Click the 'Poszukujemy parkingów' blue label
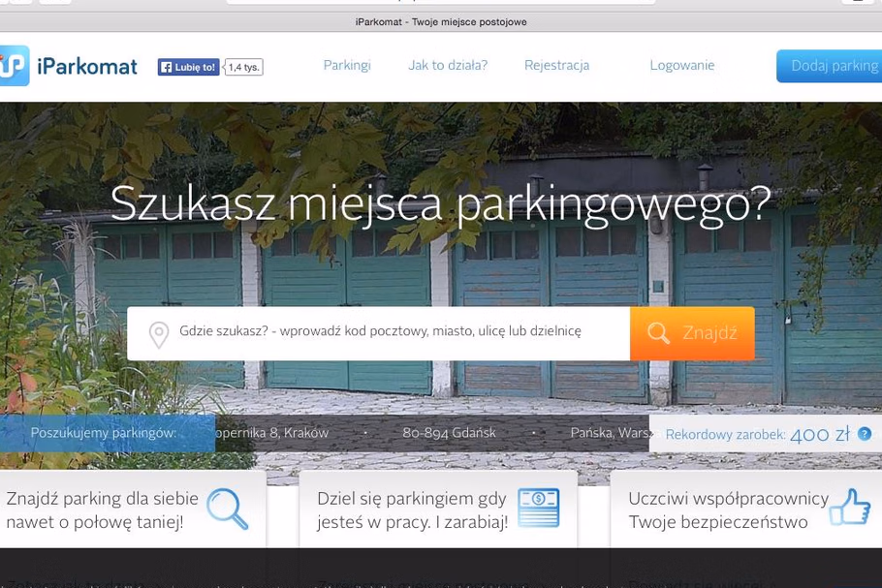Screen dimensions: 882x588 (104, 433)
